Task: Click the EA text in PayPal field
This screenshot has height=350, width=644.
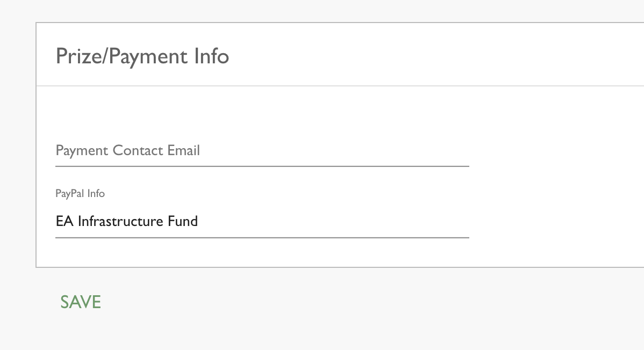Action: (65, 221)
